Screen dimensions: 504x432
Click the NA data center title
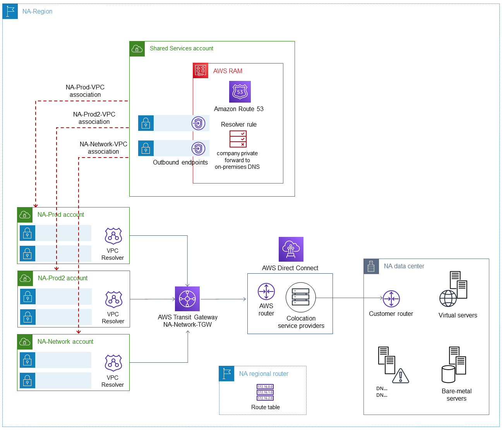404,266
